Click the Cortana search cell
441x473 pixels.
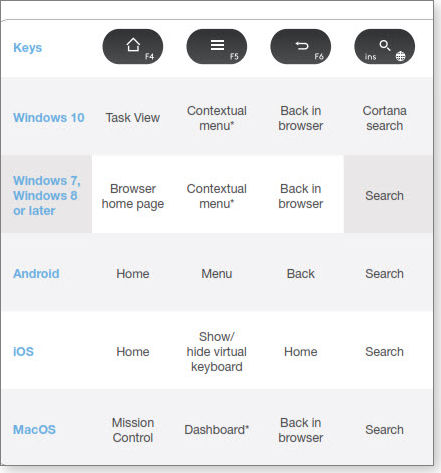click(x=385, y=118)
